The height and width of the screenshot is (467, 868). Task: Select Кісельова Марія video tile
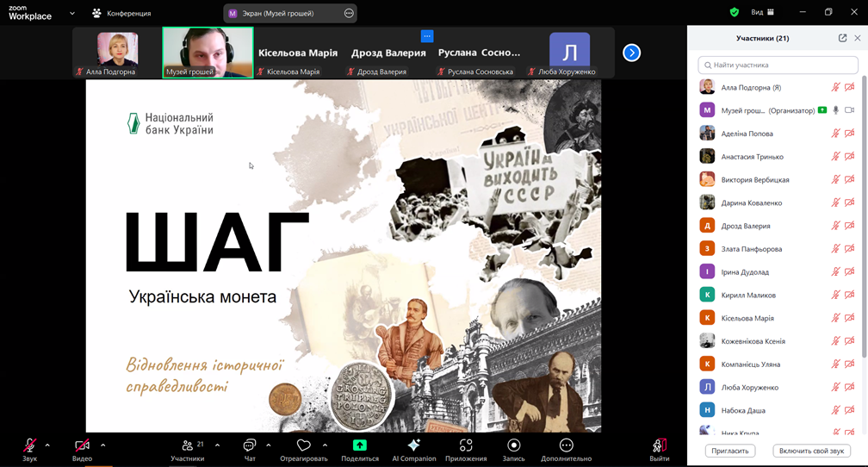click(x=298, y=53)
